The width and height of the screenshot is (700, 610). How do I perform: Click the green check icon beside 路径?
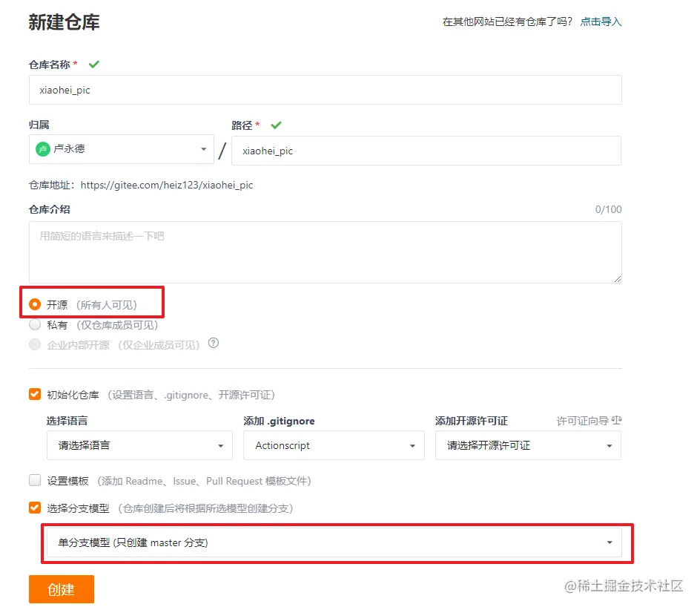276,125
